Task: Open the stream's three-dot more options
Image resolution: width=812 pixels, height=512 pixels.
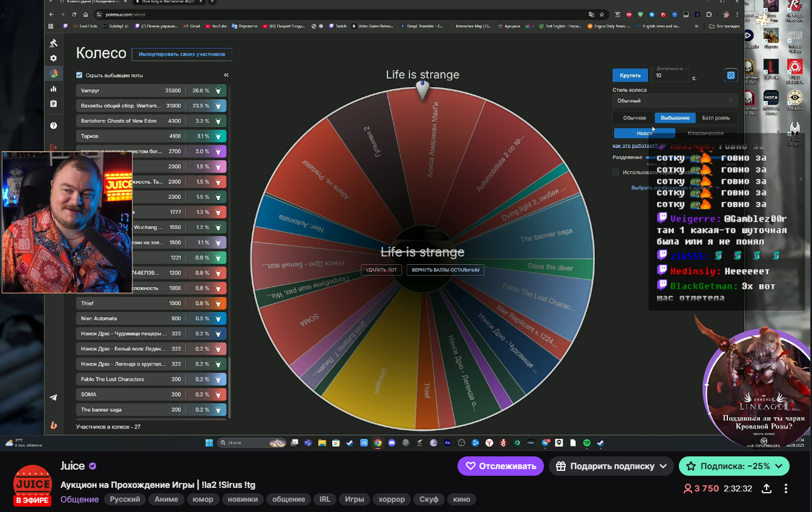Action: click(786, 488)
